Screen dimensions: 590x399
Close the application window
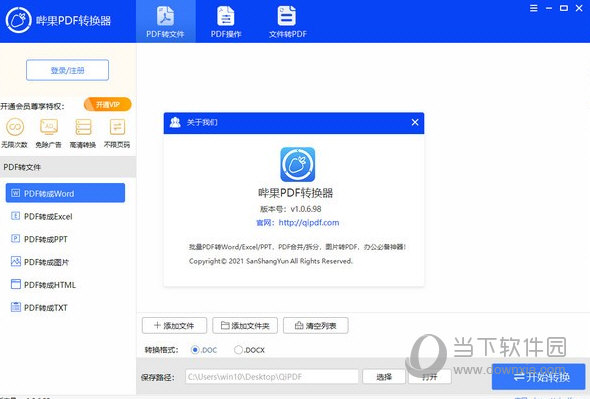pyautogui.click(x=579, y=8)
